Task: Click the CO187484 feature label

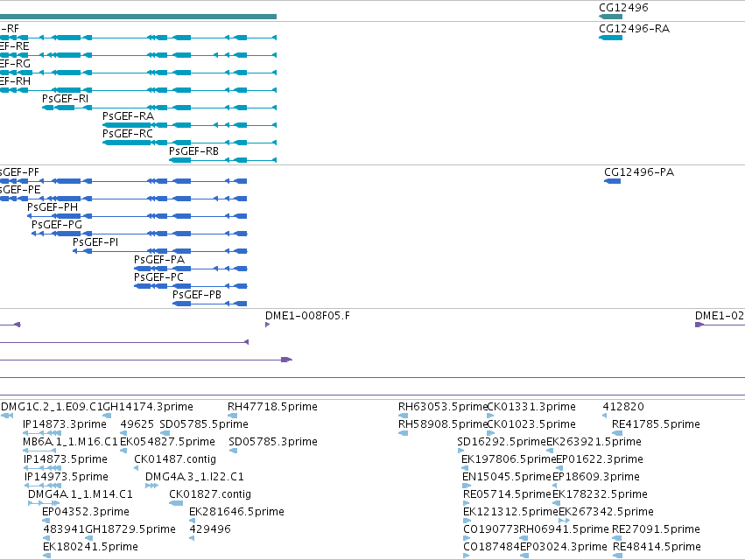Action: 492,547
